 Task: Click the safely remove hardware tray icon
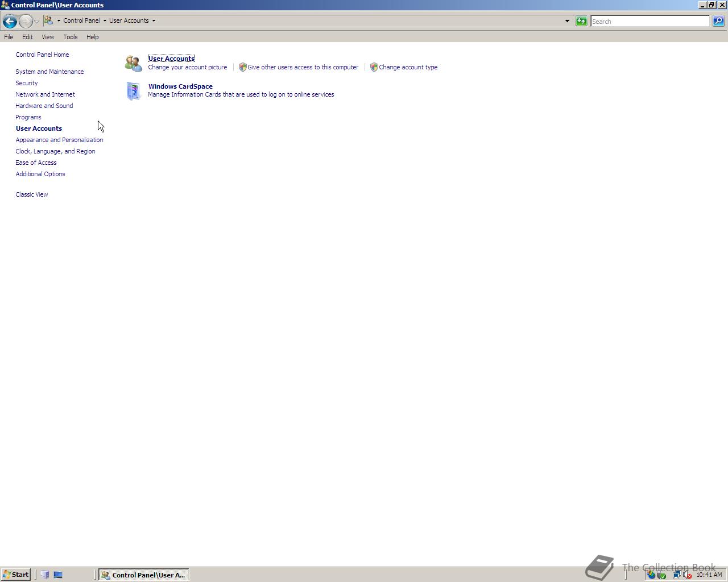[x=661, y=575]
